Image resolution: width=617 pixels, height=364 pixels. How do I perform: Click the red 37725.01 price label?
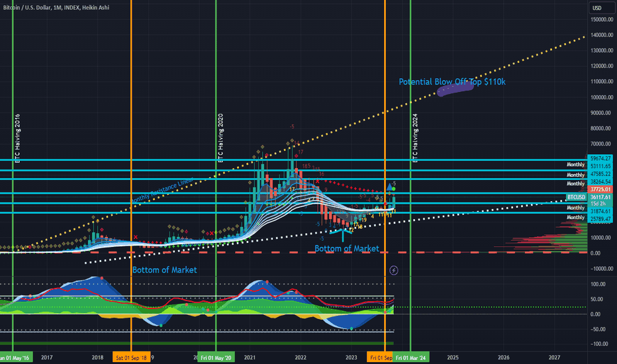600,189
